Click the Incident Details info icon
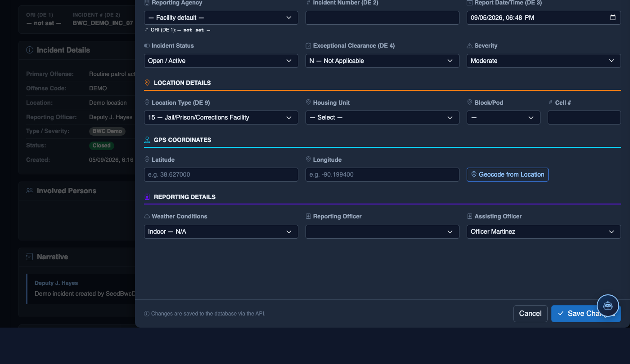Screen dimensions: 630x364 30,50
